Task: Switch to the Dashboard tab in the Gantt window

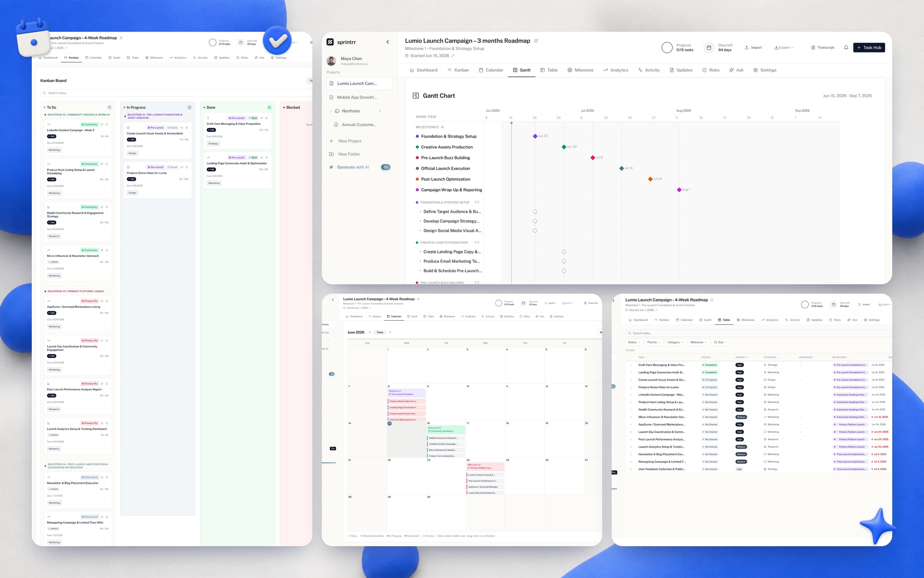Action: pyautogui.click(x=424, y=70)
